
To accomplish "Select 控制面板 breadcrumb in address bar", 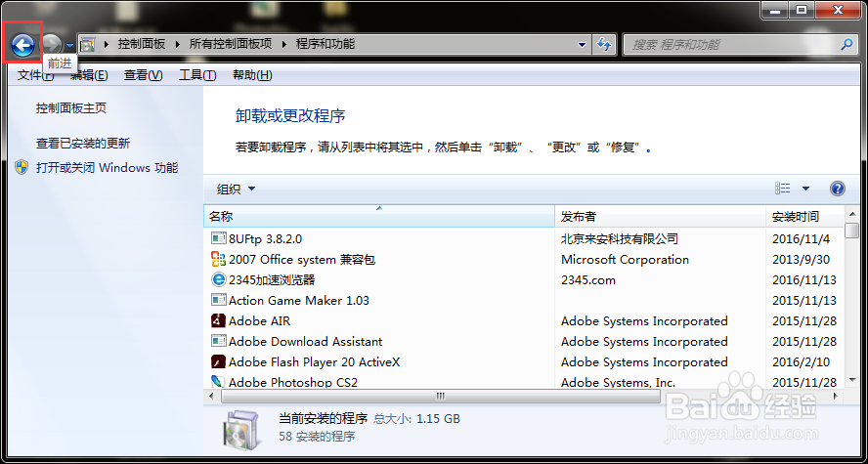I will click(x=141, y=44).
